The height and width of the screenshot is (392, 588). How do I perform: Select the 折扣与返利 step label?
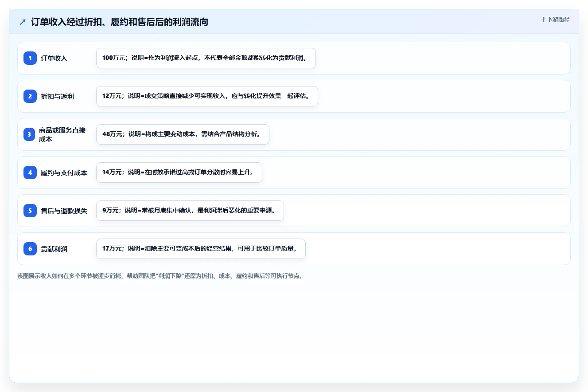pyautogui.click(x=57, y=96)
